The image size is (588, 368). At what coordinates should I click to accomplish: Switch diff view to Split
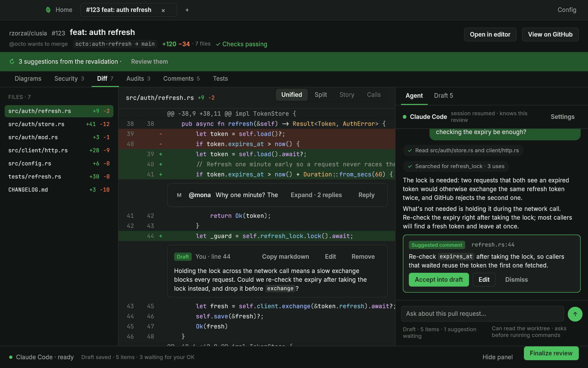coord(321,95)
